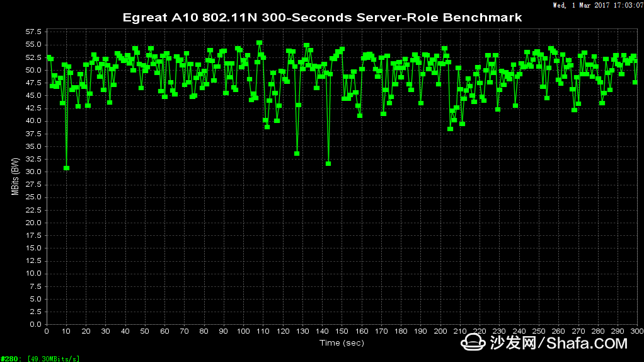Click the y-axis value 30.0
Image resolution: width=644 pixels, height=362 pixels.
(33, 172)
